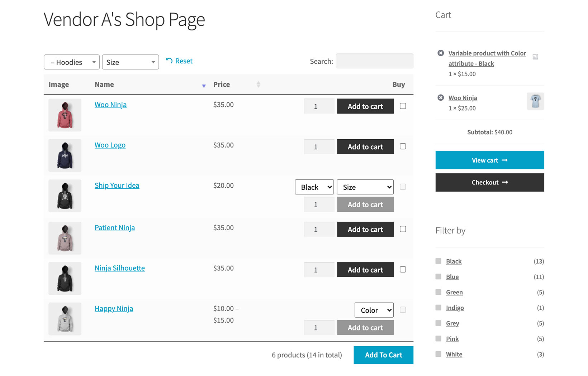
Task: Remove Woo Ninja from the cart
Action: point(441,97)
